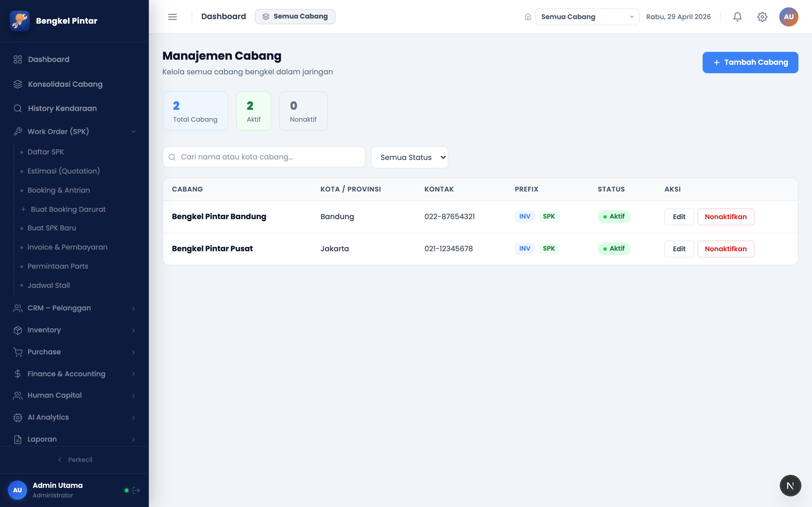Open the Semua Status filter dropdown

point(409,157)
